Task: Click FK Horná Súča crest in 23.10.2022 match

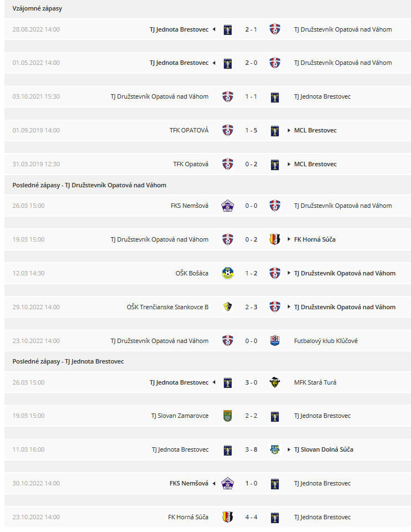Action: coord(227,517)
